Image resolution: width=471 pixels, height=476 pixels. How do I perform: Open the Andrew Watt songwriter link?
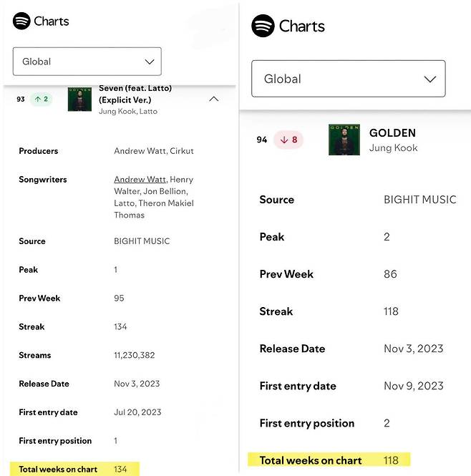tap(140, 180)
